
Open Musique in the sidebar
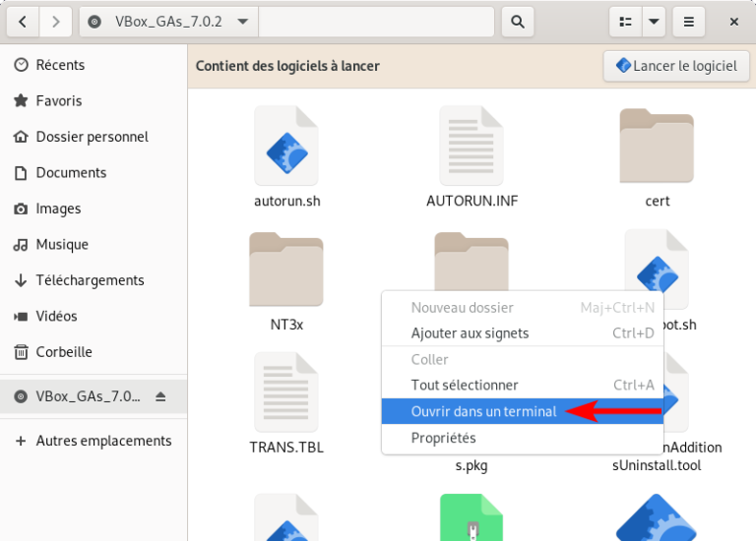click(x=94, y=244)
